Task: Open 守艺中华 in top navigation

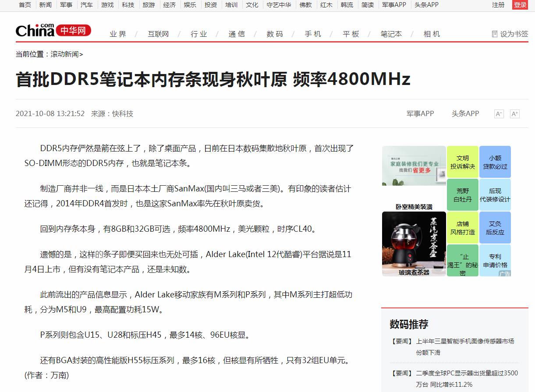Action: [279, 5]
